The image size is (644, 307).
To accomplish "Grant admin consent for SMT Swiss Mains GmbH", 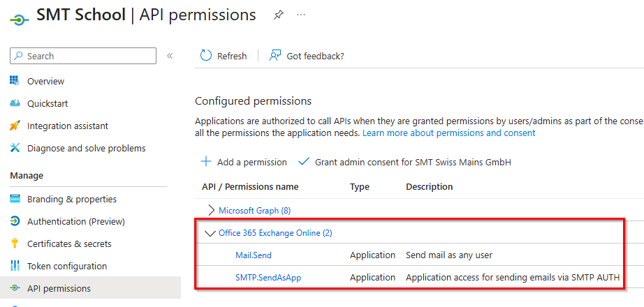I will [x=405, y=162].
